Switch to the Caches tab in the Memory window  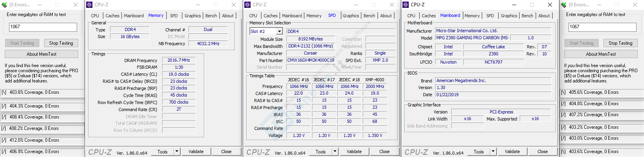(x=112, y=16)
